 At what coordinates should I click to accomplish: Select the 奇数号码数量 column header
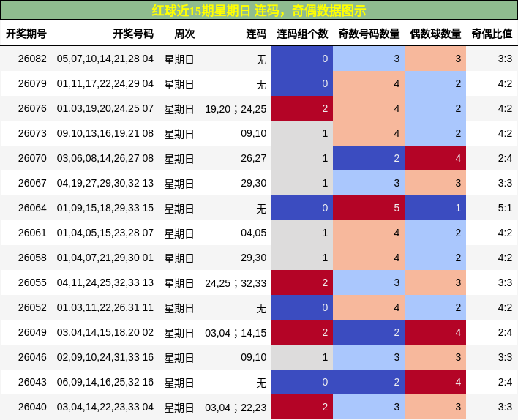(x=369, y=34)
